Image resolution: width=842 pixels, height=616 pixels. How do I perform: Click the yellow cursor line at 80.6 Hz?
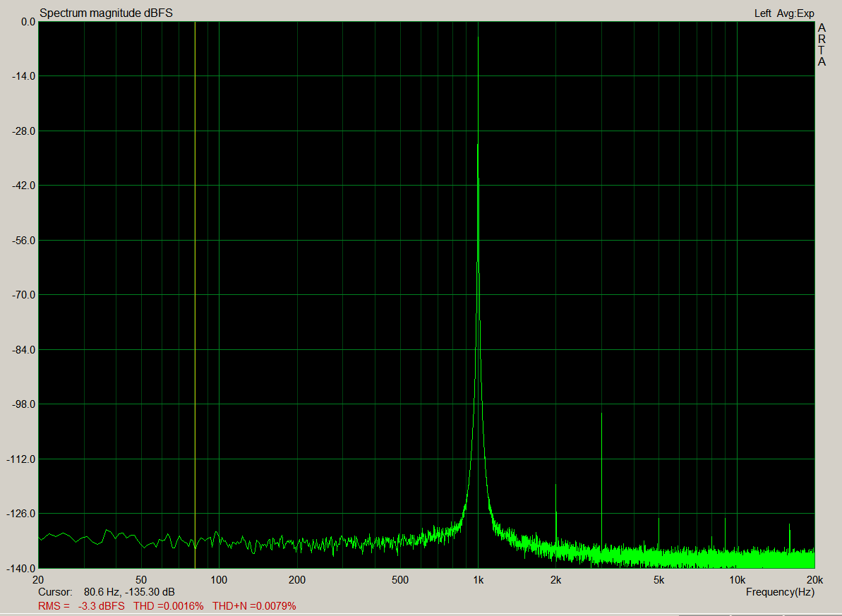click(x=195, y=294)
